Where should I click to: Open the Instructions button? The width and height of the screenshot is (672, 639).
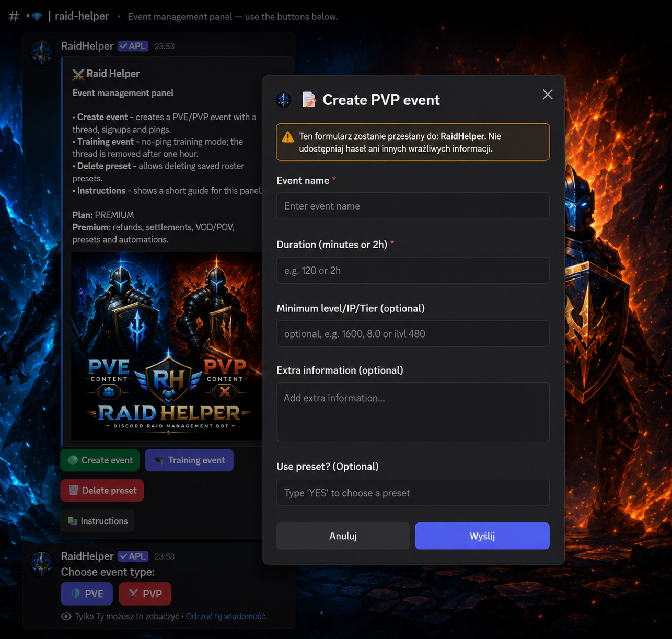[97, 521]
